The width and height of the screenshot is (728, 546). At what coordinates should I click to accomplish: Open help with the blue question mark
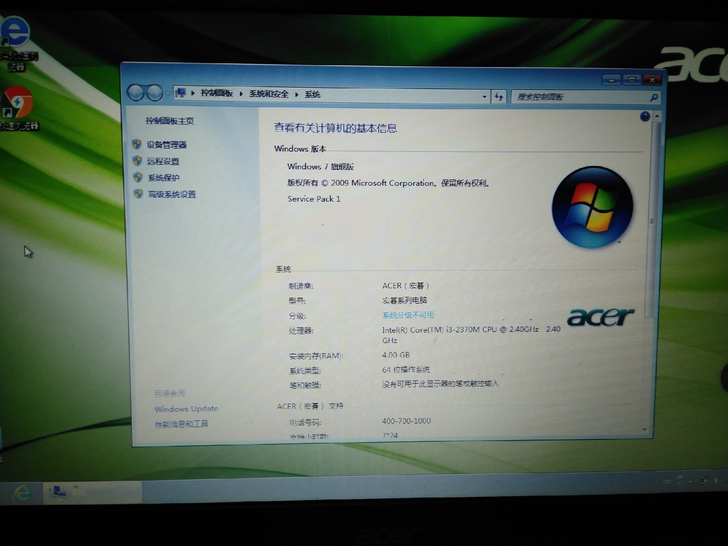(x=644, y=117)
